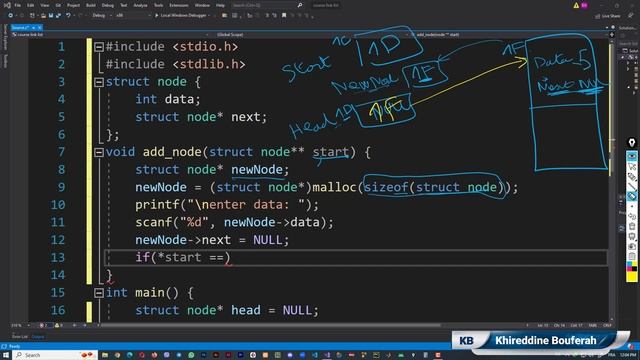
Task: Click the open file folder toolbar icon
Action: pos(43,16)
